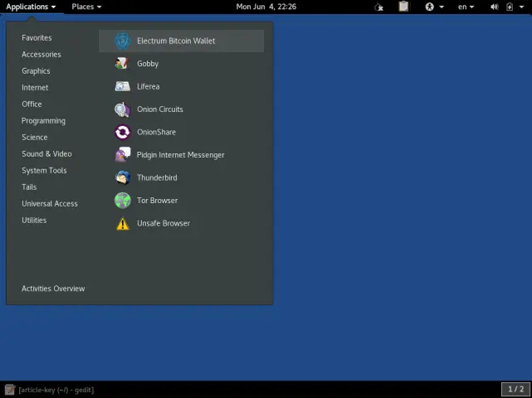Launch Gobby by its label
532x398 pixels.
[x=148, y=64]
